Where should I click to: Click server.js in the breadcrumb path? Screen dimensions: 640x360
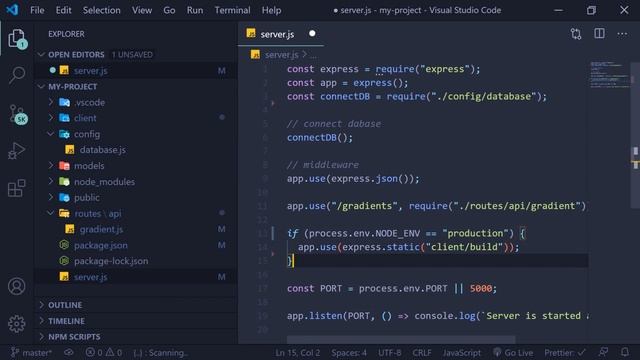click(282, 55)
